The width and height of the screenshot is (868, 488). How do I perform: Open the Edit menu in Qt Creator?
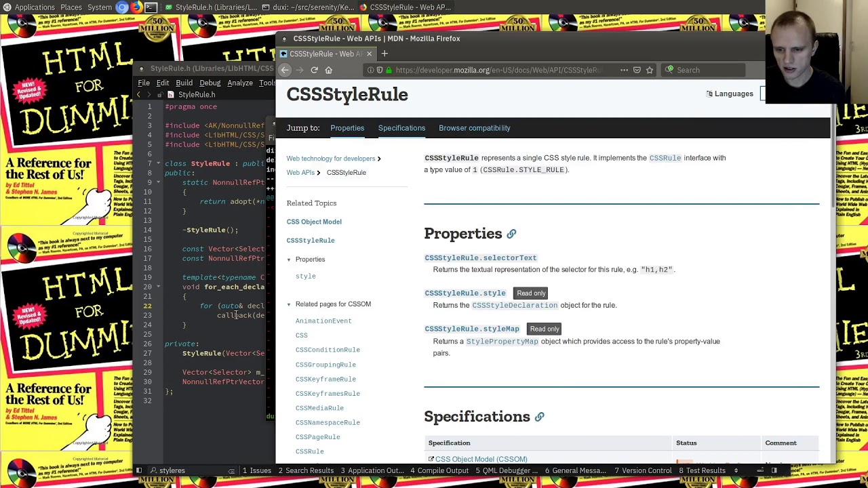(x=163, y=83)
